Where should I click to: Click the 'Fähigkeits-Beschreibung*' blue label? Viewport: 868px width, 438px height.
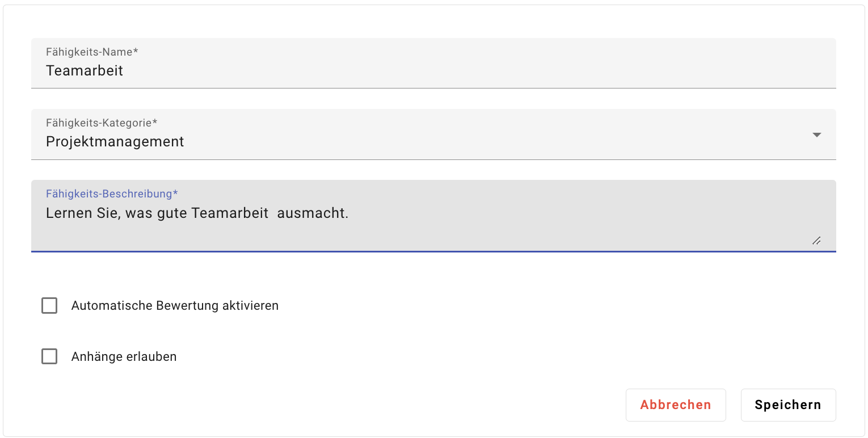coord(112,194)
